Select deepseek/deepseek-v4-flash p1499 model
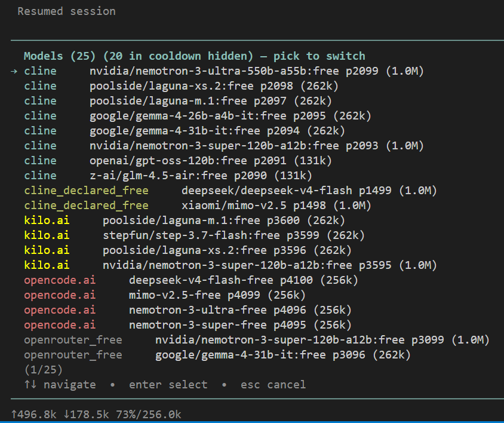Image resolution: width=504 pixels, height=423 pixels. 231,191
